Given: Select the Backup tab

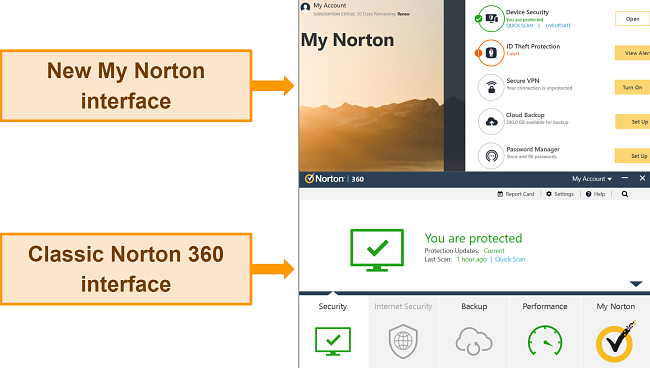Looking at the screenshot, I should coord(474,331).
